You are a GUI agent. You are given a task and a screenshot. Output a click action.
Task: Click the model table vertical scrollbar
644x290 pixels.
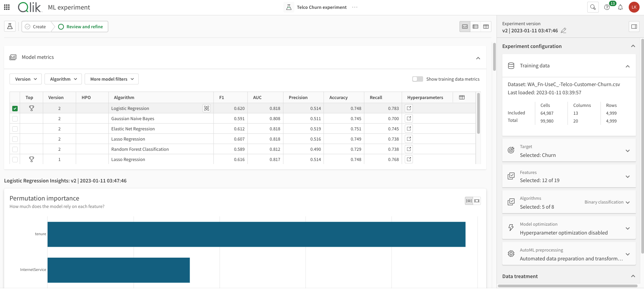pos(478,113)
